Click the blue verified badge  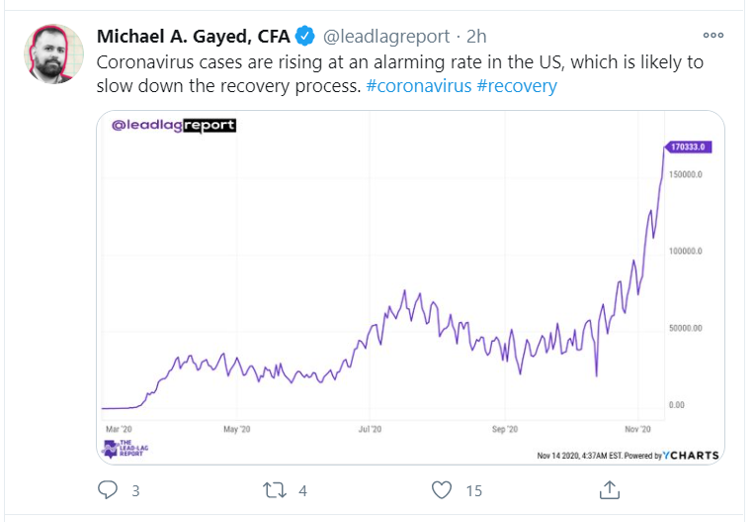[x=306, y=37]
